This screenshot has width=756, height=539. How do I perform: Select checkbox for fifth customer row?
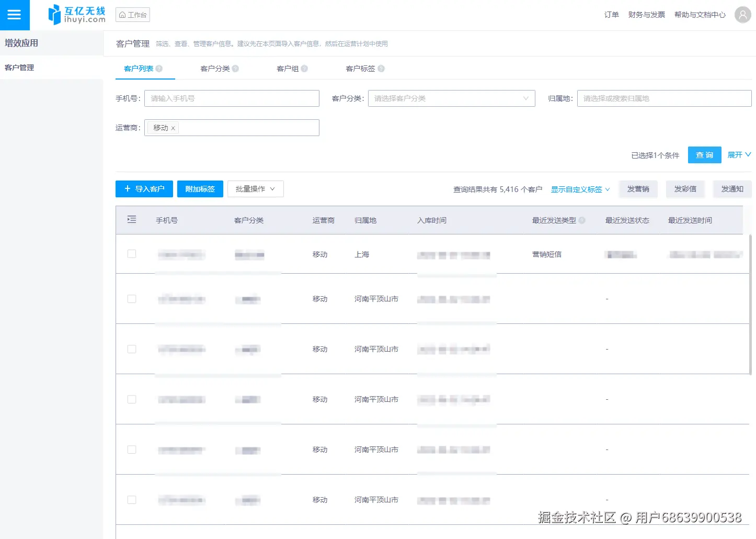(x=132, y=450)
